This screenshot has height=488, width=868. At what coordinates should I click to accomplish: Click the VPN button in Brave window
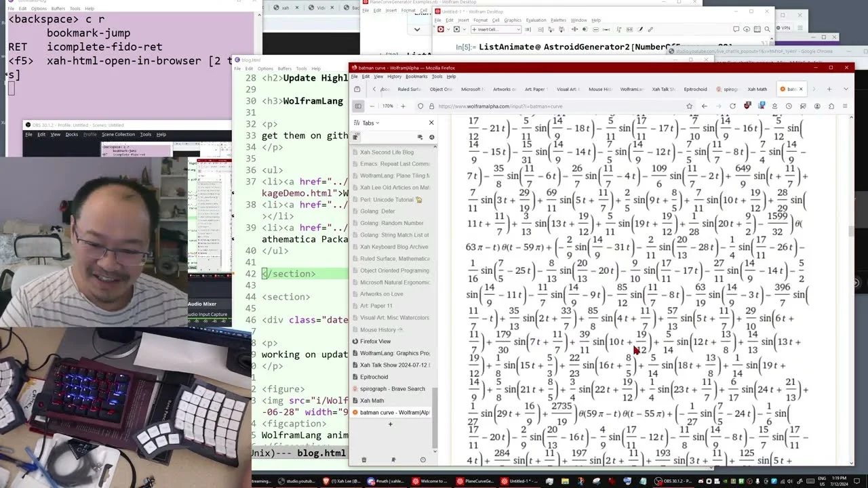click(784, 28)
